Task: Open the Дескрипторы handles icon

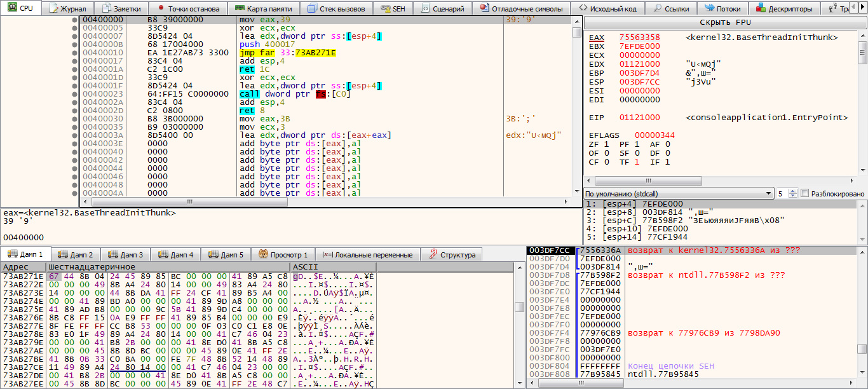Action: [760, 9]
